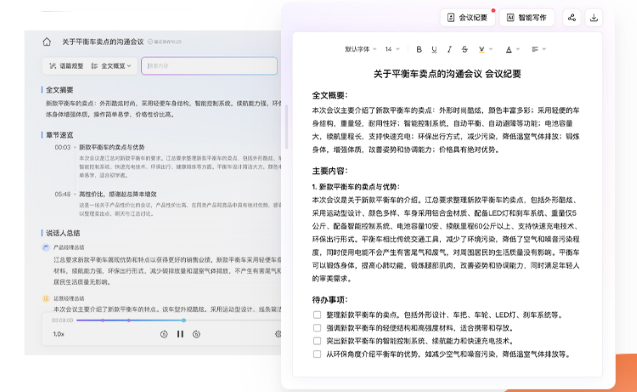Click the document title 会议纪要 heading
This screenshot has height=392, width=637.
tap(447, 74)
